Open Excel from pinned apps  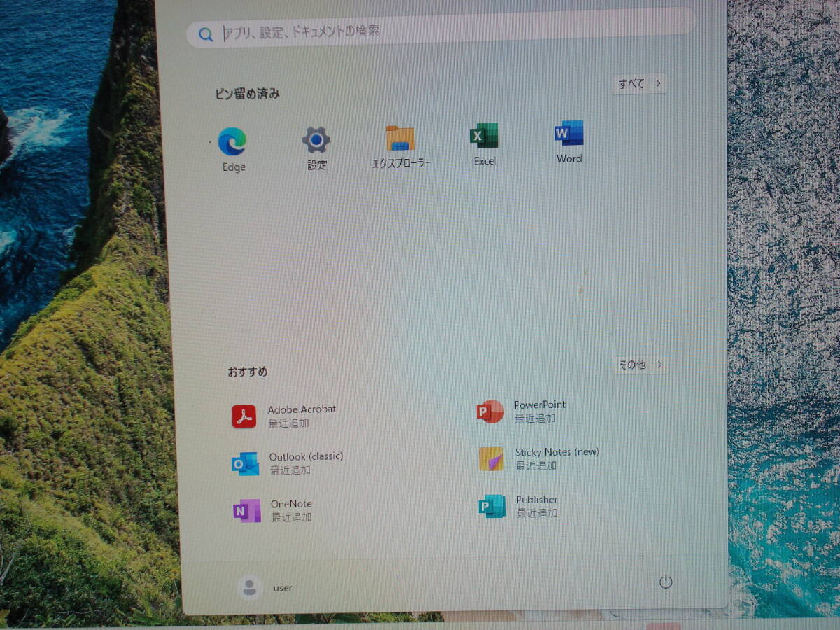(484, 136)
